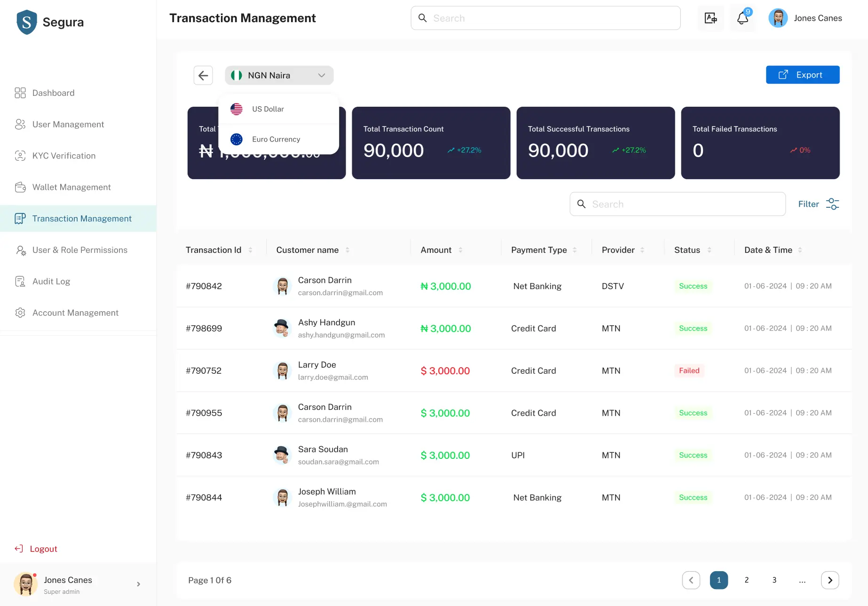
Task: Click Joseph William's email address
Action: tap(342, 504)
